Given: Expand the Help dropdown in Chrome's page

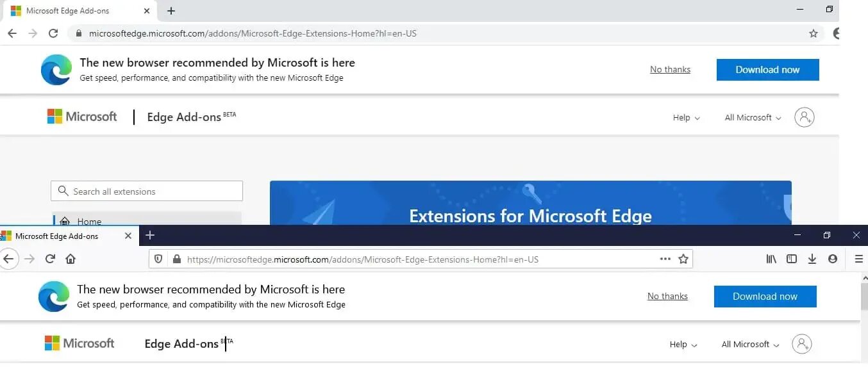Looking at the screenshot, I should (686, 118).
